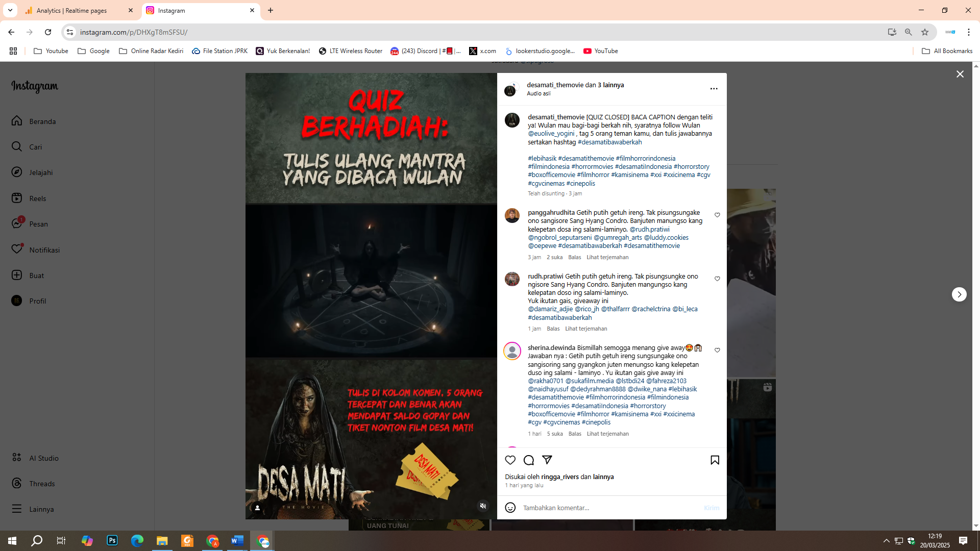This screenshot has width=980, height=551.
Task: Go to Reels in sidebar
Action: point(29,198)
